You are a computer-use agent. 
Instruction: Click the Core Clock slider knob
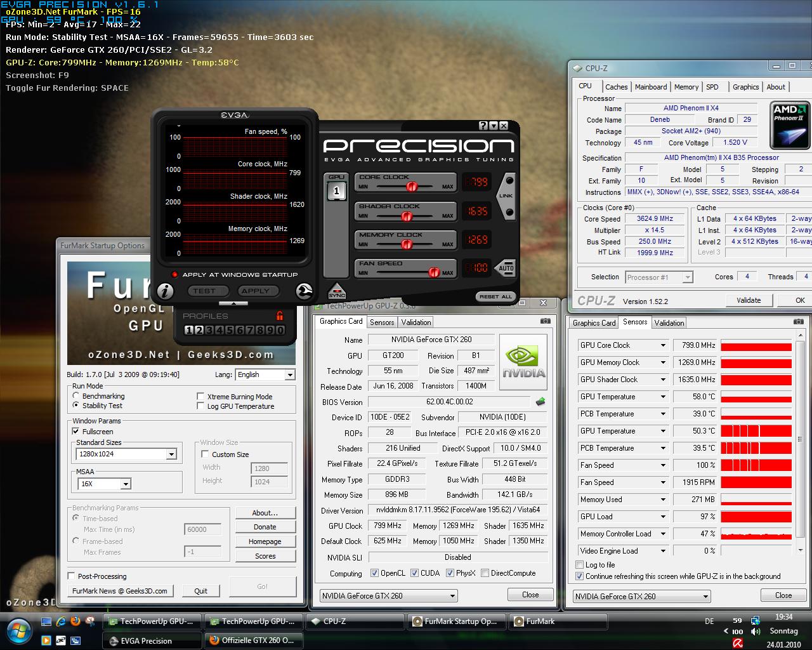pos(411,187)
